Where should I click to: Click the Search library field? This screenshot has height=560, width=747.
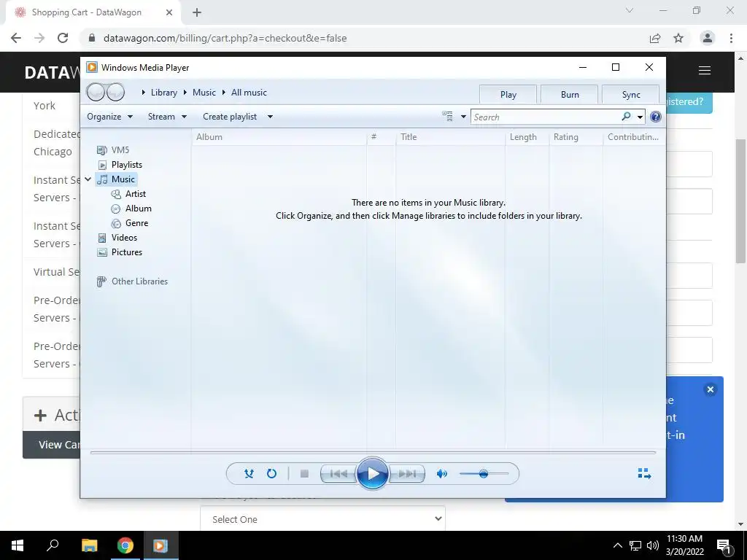[x=546, y=117]
